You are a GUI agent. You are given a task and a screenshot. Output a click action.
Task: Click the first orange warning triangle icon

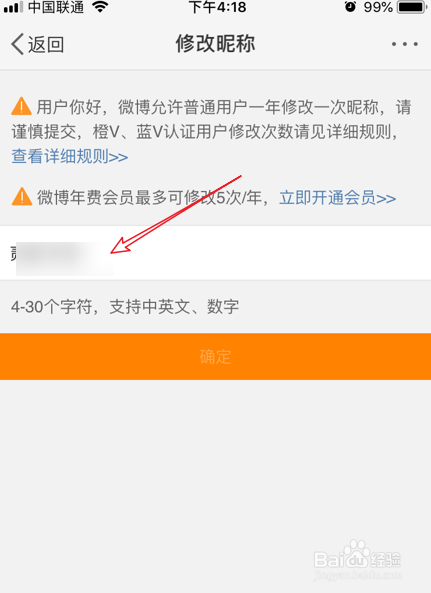click(22, 106)
